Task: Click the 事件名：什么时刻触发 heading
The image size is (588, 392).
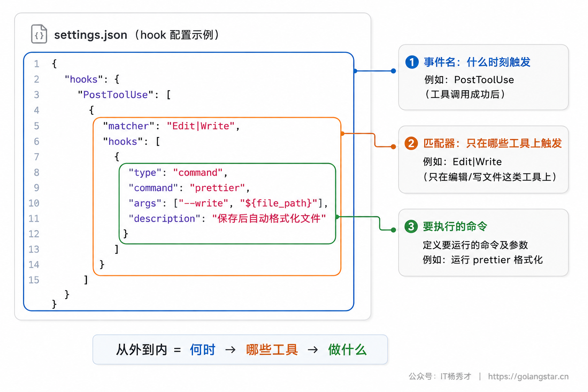Action: point(477,62)
